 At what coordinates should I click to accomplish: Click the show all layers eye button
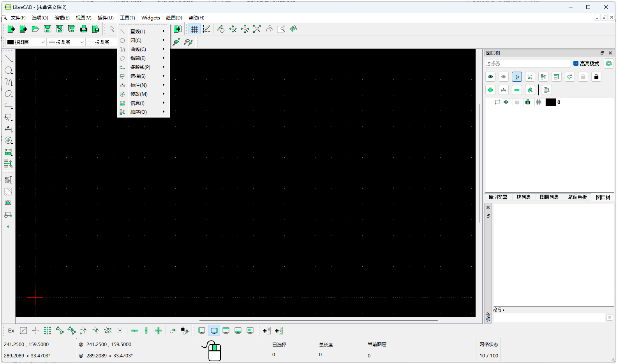pyautogui.click(x=490, y=77)
